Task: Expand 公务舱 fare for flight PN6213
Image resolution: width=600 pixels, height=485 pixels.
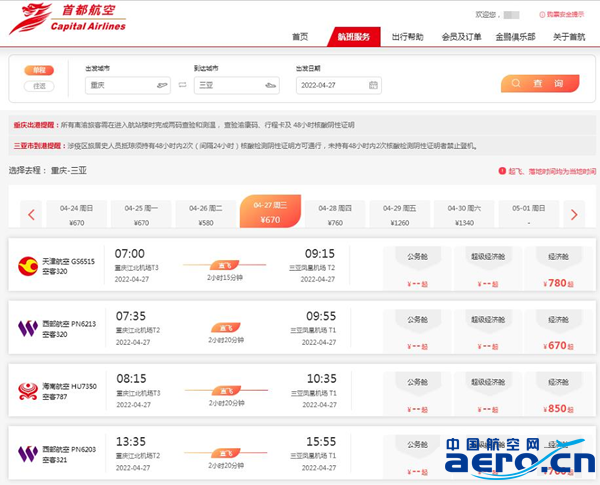Action: tap(417, 331)
